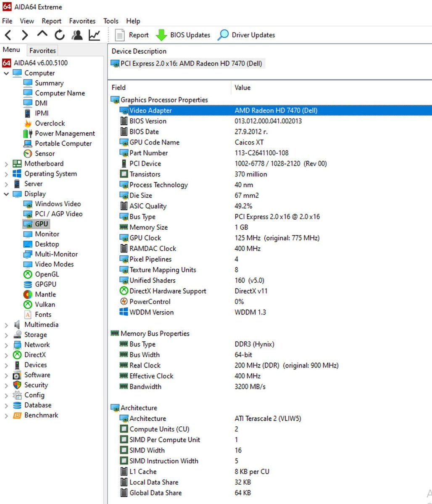
Task: Select the DirectX node in the tree
Action: pos(29,355)
